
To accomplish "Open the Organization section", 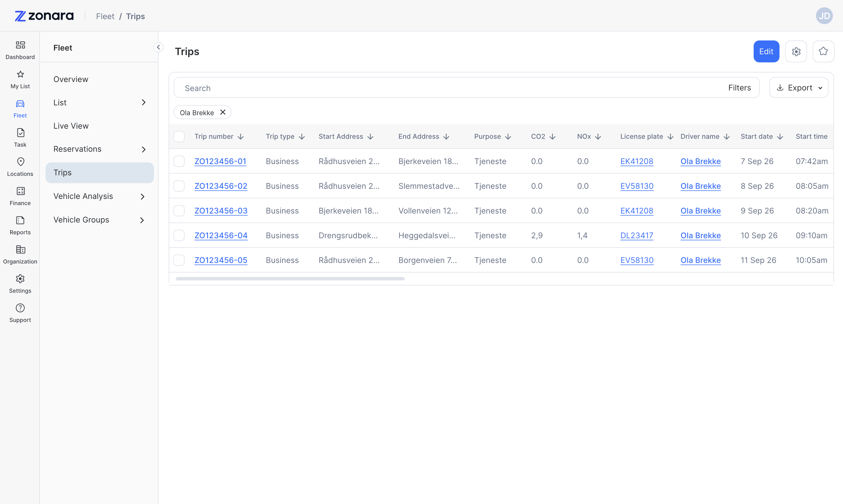I will (20, 255).
